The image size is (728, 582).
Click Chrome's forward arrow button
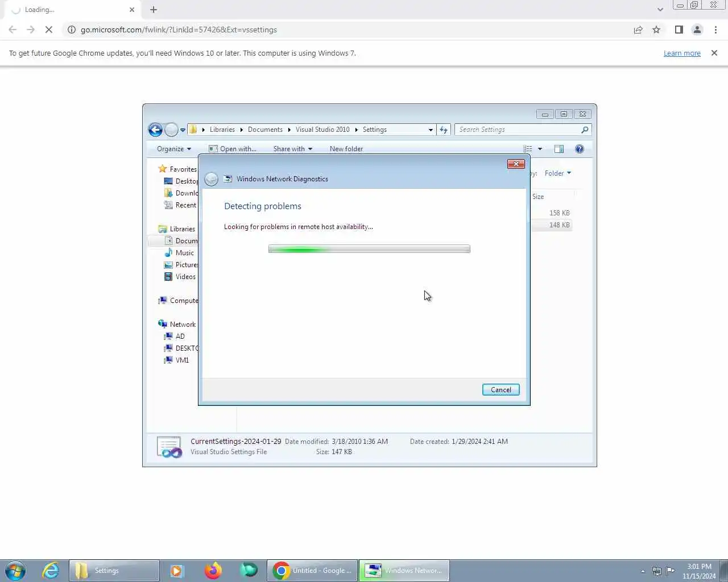(31, 30)
